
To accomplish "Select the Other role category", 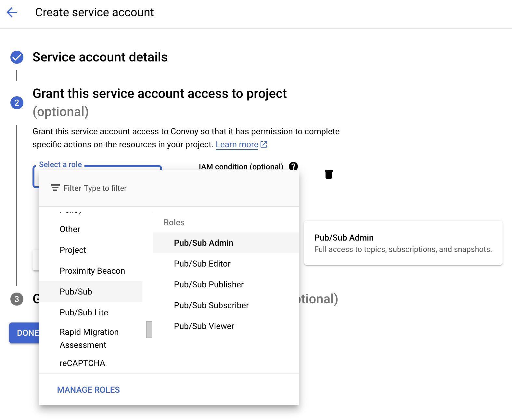I will pyautogui.click(x=70, y=229).
